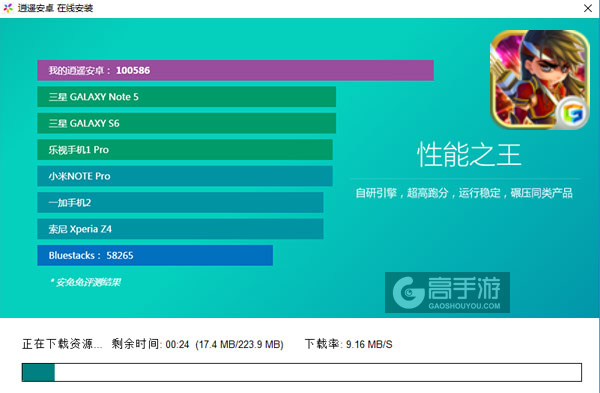Select the 小米NOTE Pro bar
The width and height of the screenshot is (600, 393).
point(185,176)
